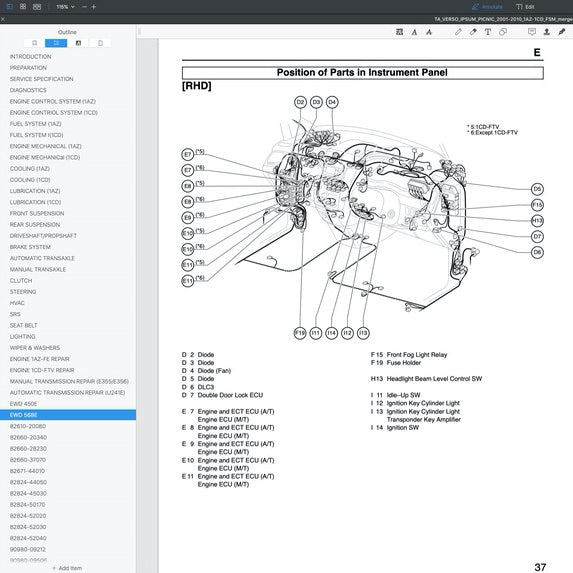Open STEERING outline entry

[x=23, y=292]
